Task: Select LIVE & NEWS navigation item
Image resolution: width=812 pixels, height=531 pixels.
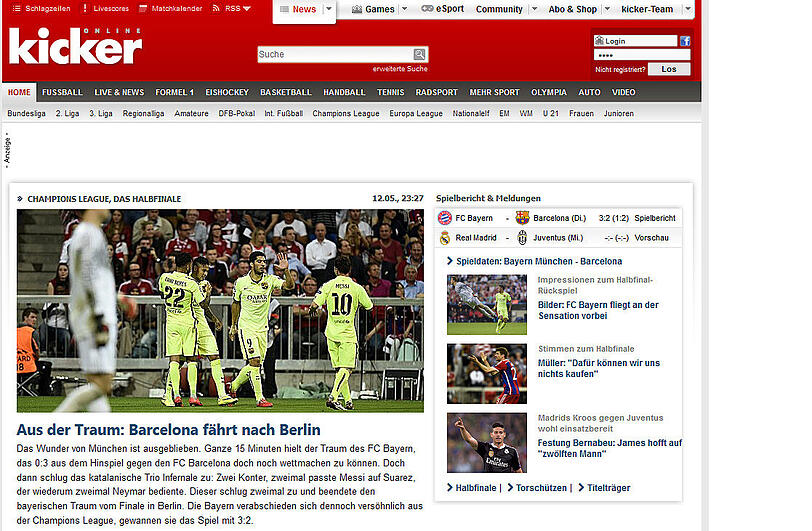Action: pos(119,92)
